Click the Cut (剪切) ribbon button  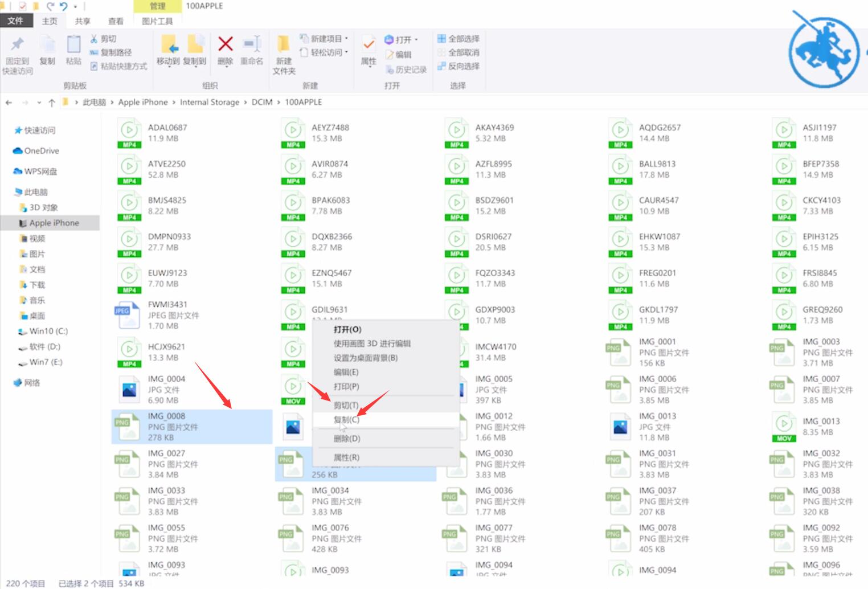[103, 39]
